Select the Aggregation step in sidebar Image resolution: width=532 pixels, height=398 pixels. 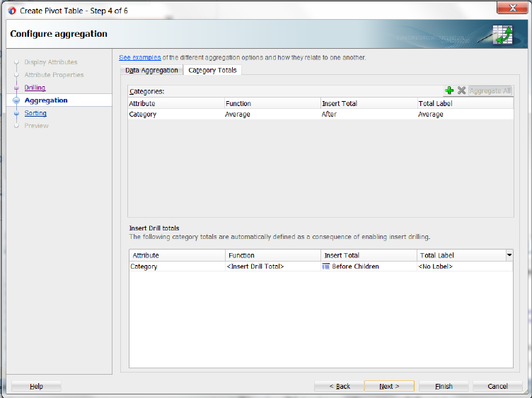tap(46, 100)
